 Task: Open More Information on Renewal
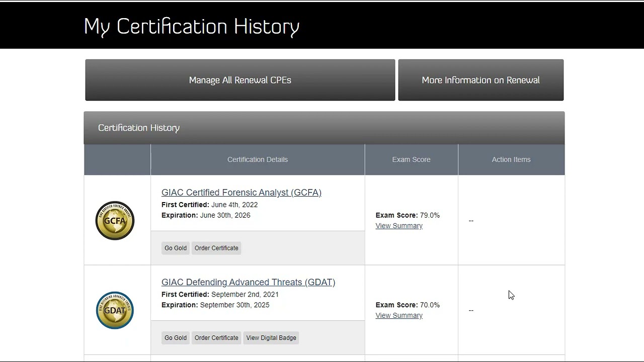pos(480,80)
